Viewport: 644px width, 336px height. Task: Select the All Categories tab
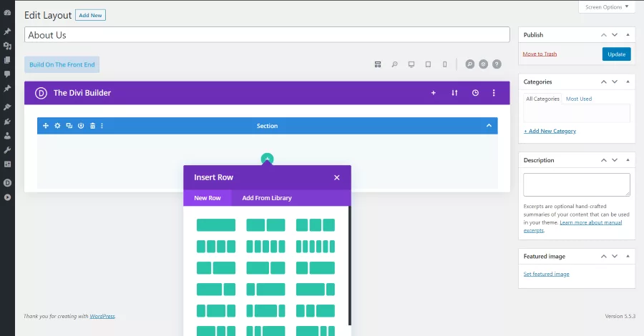pos(542,99)
